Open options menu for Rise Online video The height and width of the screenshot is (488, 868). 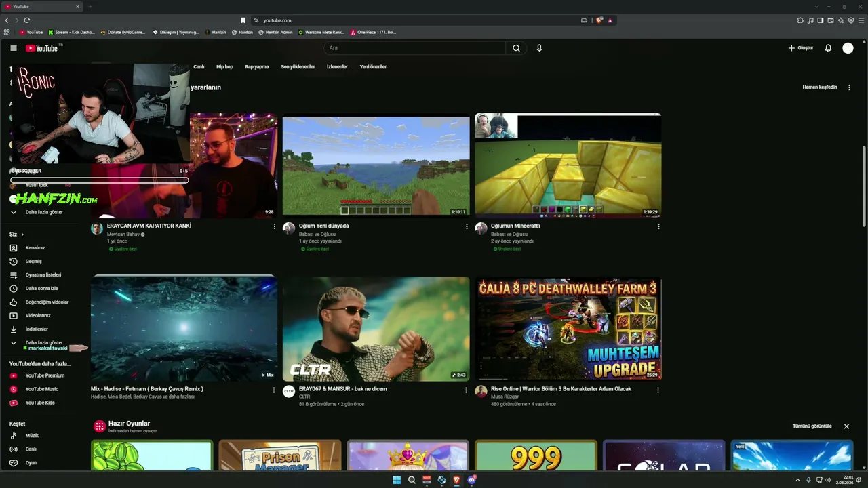pos(658,390)
